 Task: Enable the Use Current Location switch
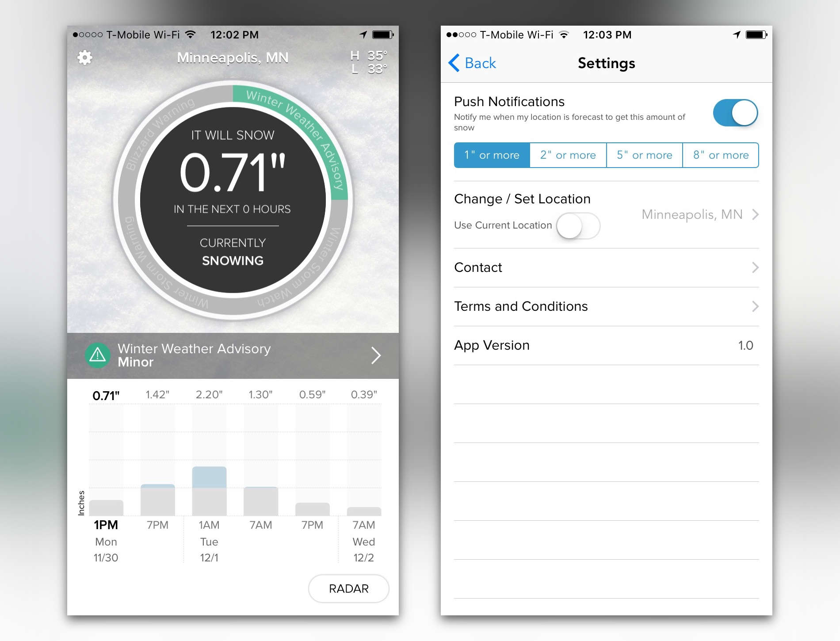[577, 225]
